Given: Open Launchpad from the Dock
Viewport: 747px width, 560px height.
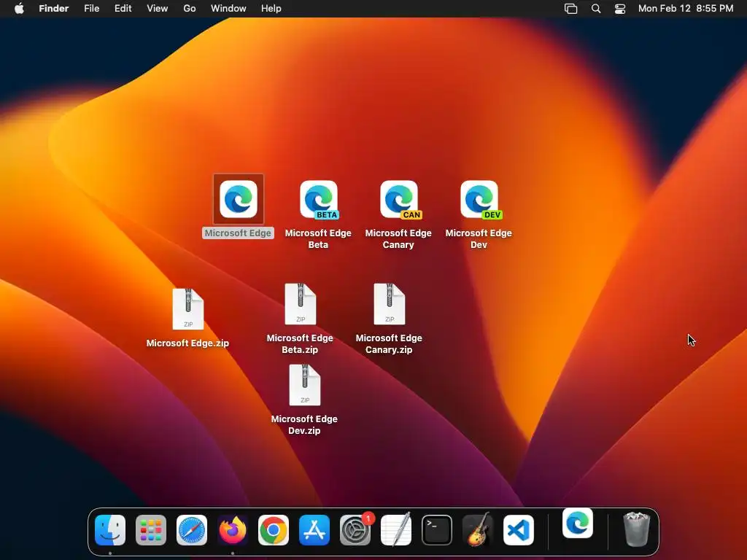Looking at the screenshot, I should (151, 530).
